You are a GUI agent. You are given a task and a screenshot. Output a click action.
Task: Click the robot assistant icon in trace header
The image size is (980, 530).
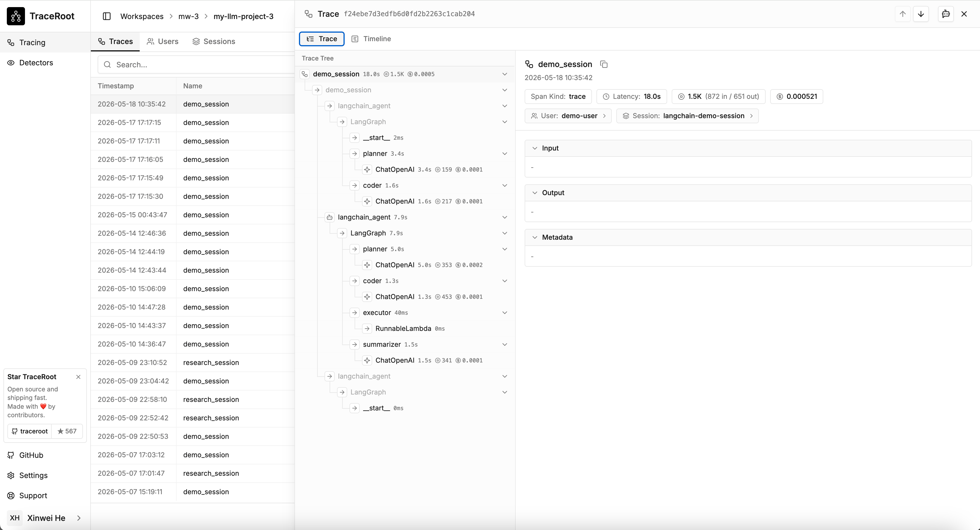pyautogui.click(x=946, y=14)
